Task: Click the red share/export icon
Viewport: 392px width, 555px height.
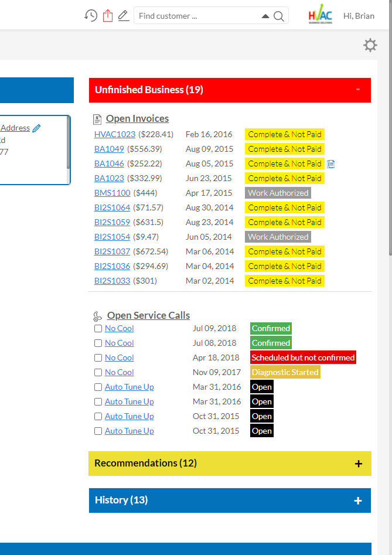Action: pos(107,16)
